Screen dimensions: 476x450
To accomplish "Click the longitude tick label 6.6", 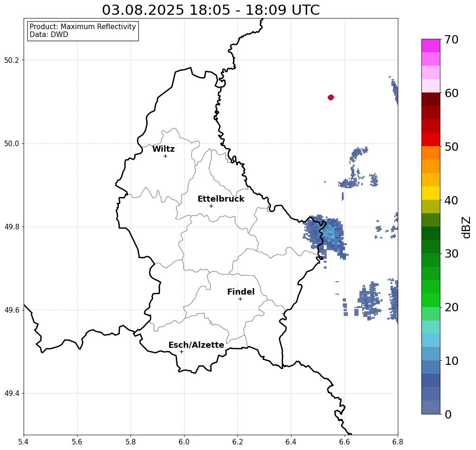I will (x=344, y=442).
